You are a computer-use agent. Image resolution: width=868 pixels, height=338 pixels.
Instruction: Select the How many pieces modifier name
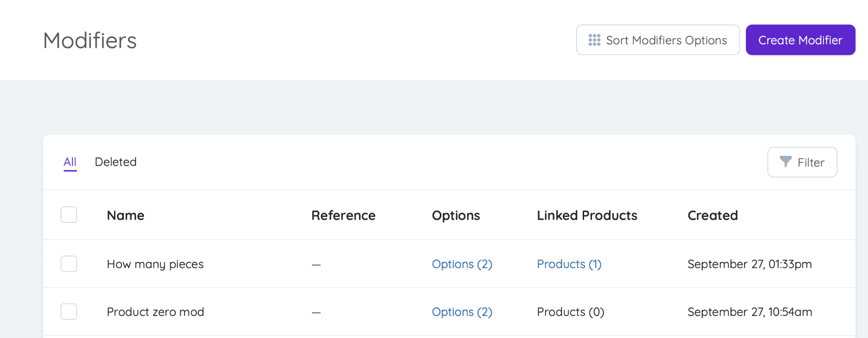click(x=155, y=264)
